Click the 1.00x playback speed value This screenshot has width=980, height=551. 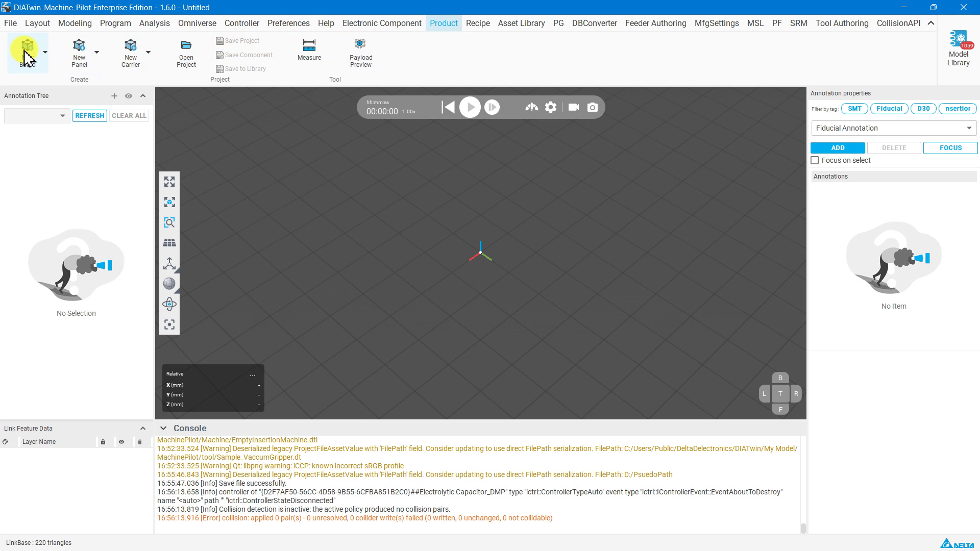point(409,112)
